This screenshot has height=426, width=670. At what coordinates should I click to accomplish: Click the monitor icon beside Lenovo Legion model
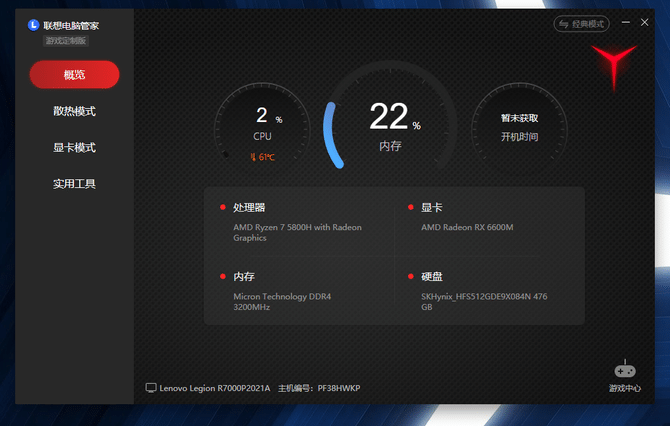(x=151, y=387)
